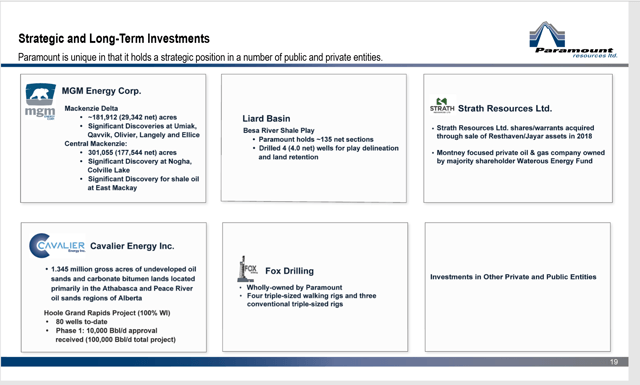This screenshot has height=385, width=640.
Task: Click the subtitle about Paramount's strategic position
Action: [200, 57]
